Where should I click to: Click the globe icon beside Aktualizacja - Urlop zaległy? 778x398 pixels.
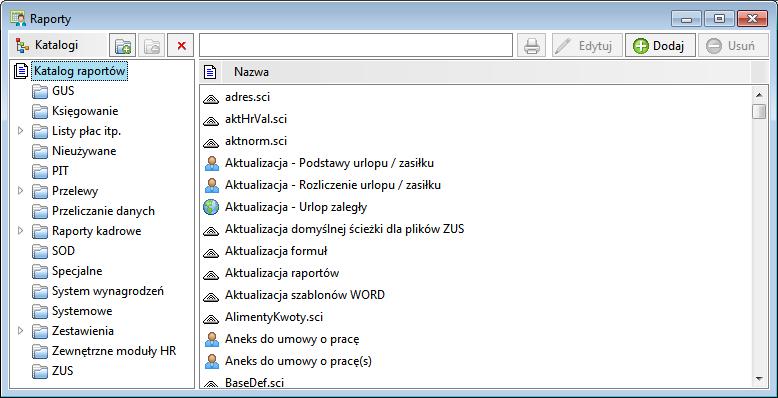pyautogui.click(x=211, y=207)
